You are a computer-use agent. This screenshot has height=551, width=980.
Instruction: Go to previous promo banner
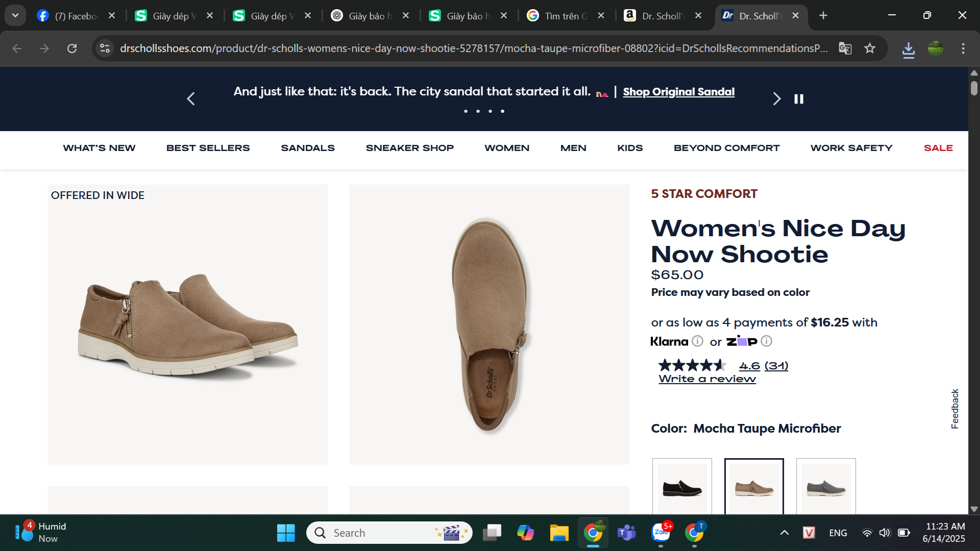(x=191, y=99)
